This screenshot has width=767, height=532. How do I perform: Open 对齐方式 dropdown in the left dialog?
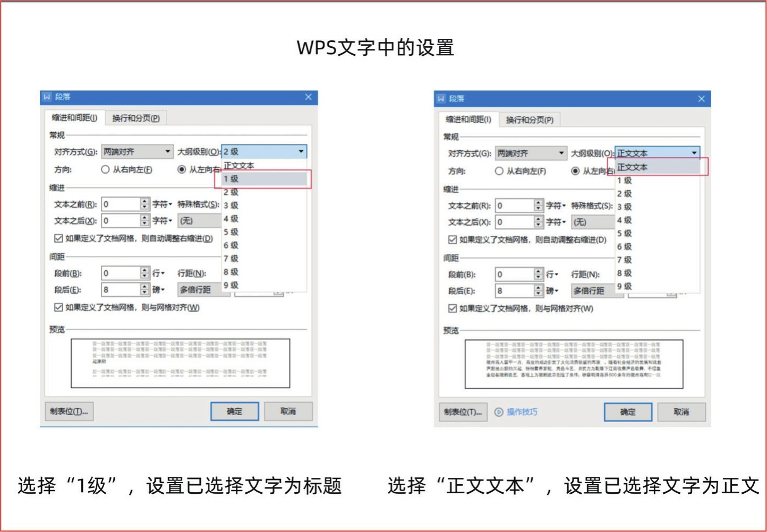[x=137, y=151]
